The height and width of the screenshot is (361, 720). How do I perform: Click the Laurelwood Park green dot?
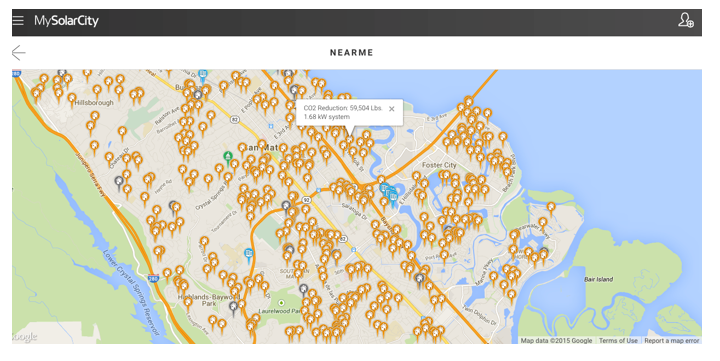[281, 303]
